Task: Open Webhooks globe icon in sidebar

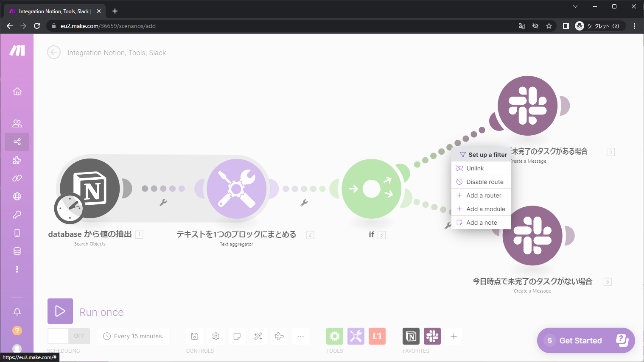Action: coord(17,196)
